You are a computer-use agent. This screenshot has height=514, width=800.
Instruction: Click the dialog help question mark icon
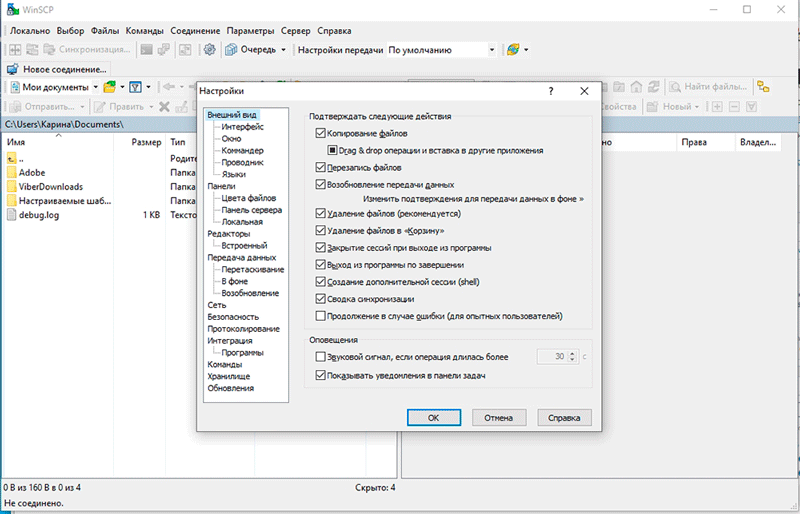tap(551, 91)
